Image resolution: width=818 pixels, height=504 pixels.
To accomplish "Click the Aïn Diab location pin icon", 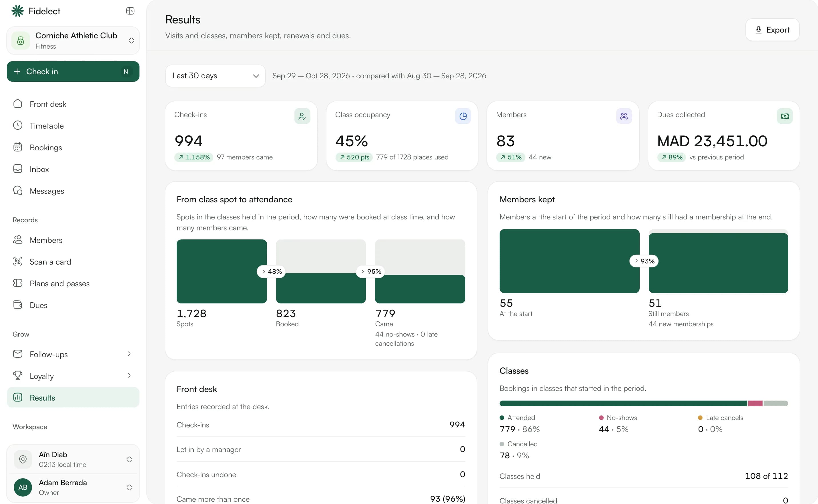I will [x=23, y=459].
